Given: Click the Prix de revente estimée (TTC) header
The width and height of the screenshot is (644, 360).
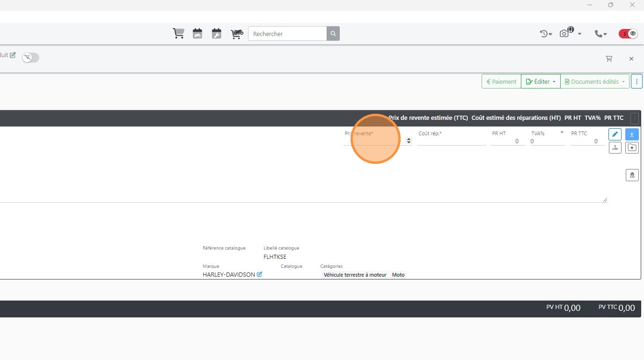Looking at the screenshot, I should click(x=428, y=118).
